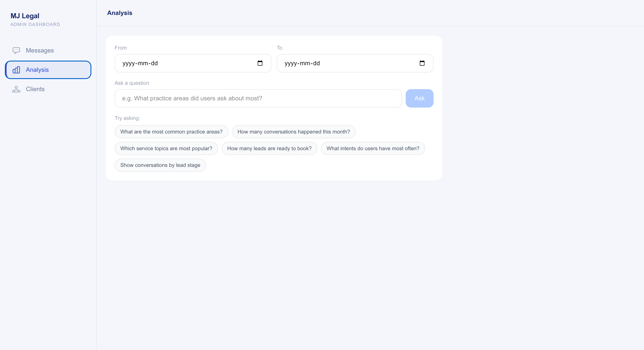Open the From date calendar picker icon
The image size is (644, 350).
coord(260,63)
